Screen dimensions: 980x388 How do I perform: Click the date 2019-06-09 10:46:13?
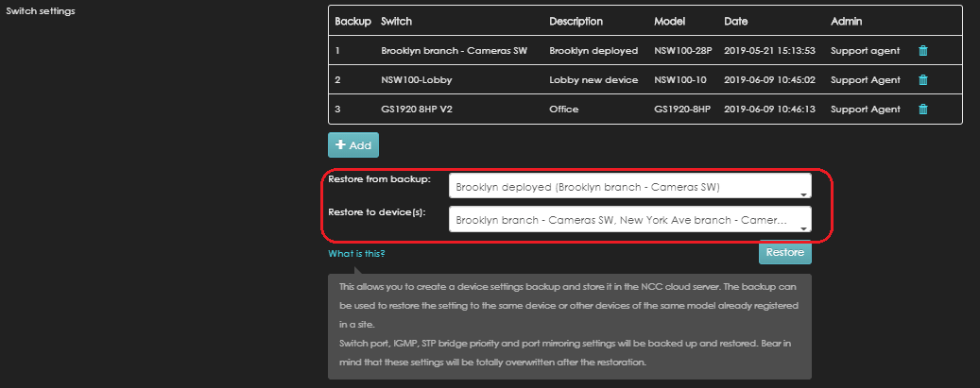[769, 110]
